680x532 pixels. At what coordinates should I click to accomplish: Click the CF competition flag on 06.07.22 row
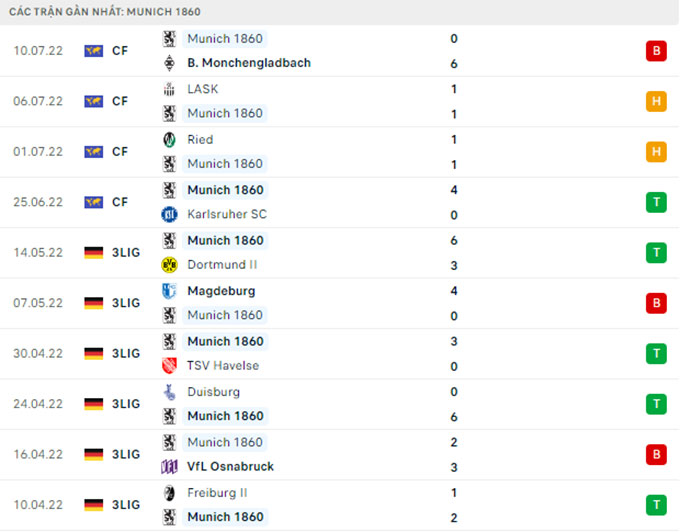tap(94, 101)
